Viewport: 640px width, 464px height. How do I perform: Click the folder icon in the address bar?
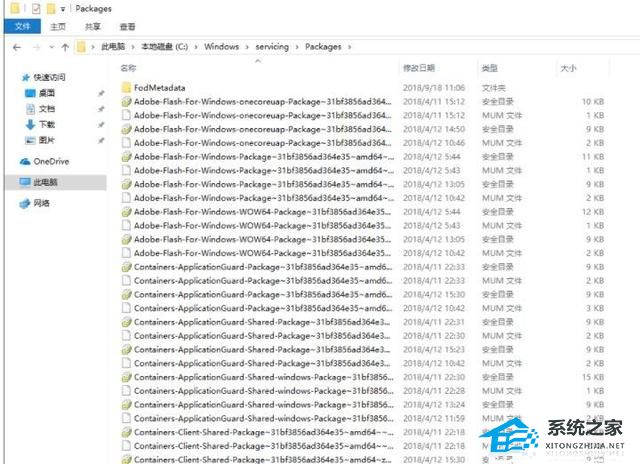coord(81,47)
